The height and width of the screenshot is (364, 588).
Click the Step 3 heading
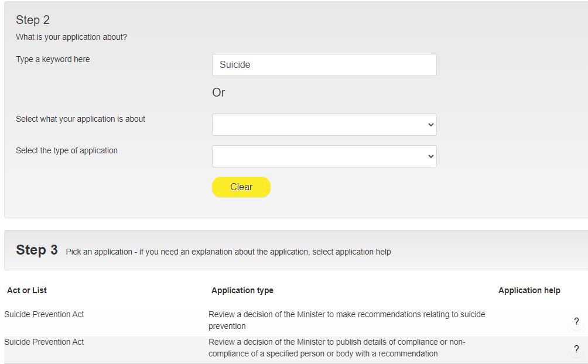[37, 250]
